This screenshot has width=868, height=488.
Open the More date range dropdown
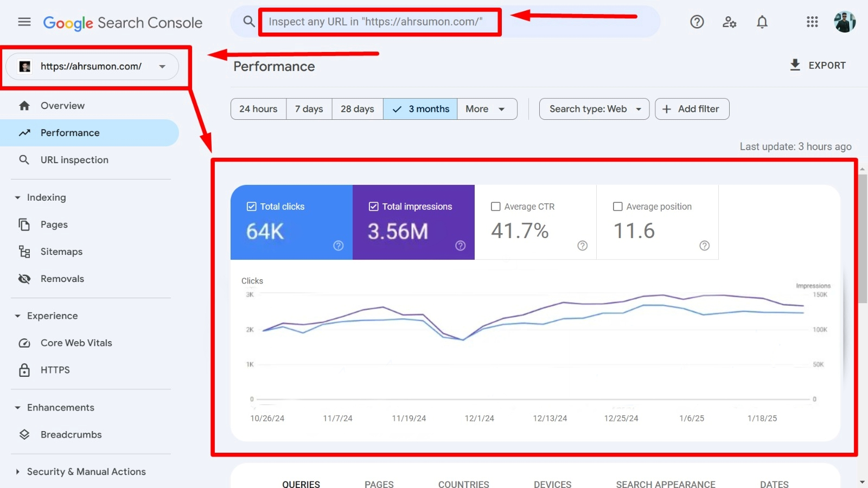coord(487,109)
